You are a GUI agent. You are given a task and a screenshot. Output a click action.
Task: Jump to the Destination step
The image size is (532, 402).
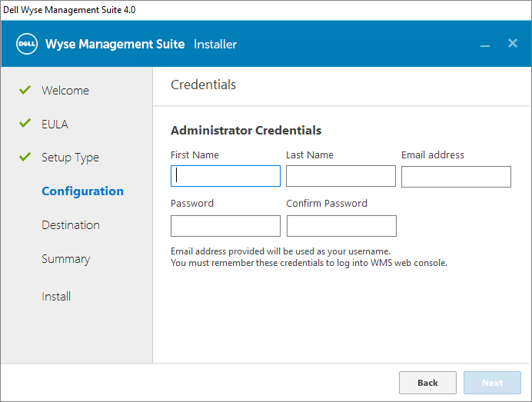coord(71,225)
